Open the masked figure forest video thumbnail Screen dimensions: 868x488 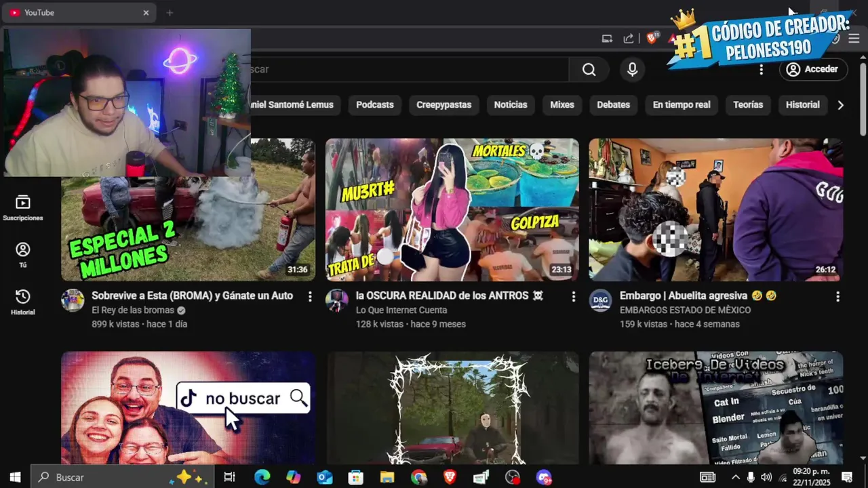click(x=452, y=407)
